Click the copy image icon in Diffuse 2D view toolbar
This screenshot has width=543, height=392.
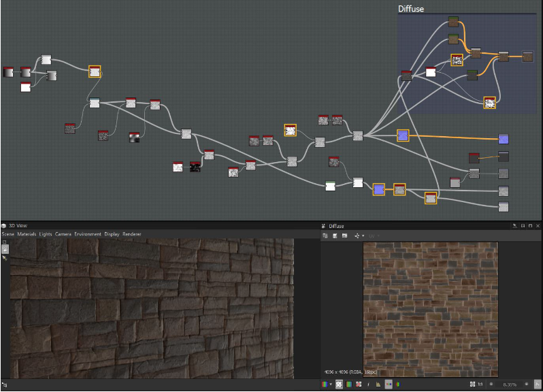pyautogui.click(x=344, y=236)
